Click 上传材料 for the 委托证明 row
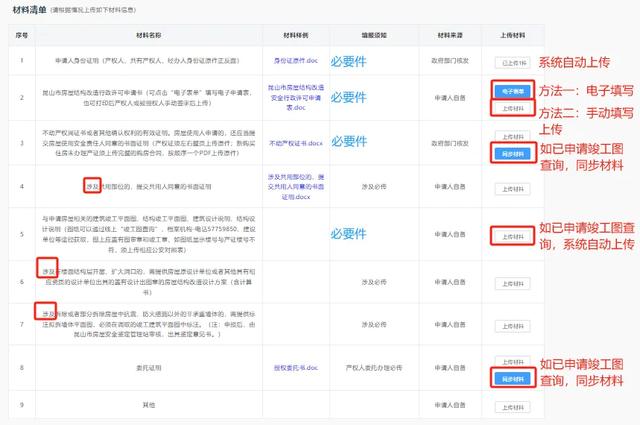This screenshot has height=425, width=640. 509,360
